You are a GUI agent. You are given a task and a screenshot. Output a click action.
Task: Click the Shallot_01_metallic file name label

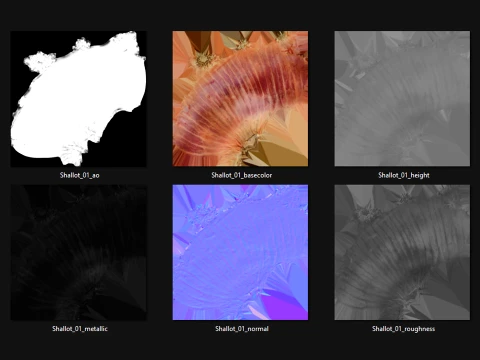coord(80,329)
